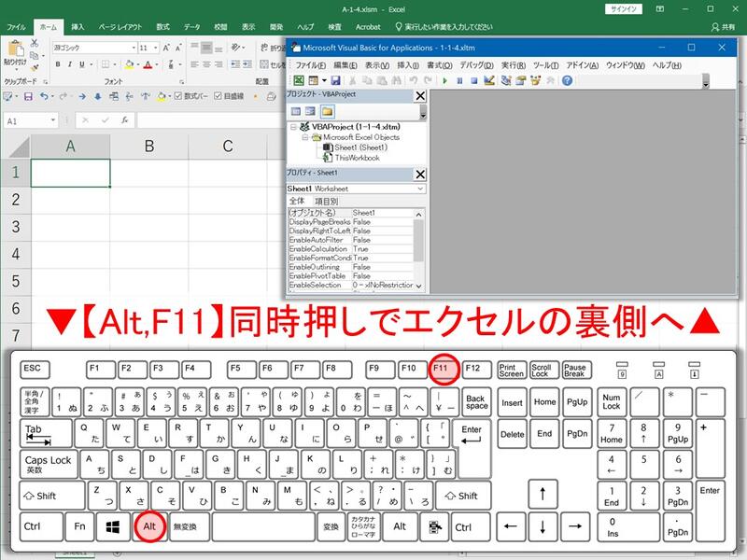This screenshot has width=747, height=560.
Task: Switch to 項目別 tab in Properties pane
Action: tap(326, 202)
